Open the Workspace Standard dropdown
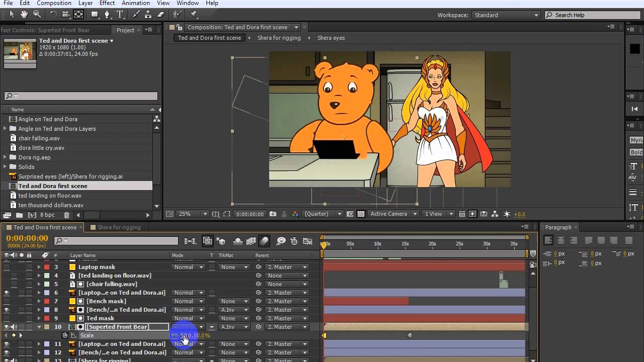This screenshot has height=362, width=644. pos(505,15)
